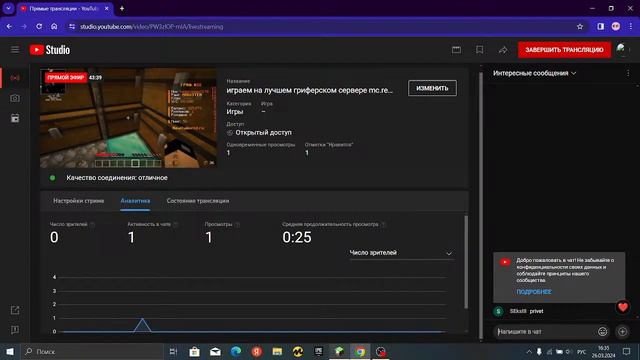Click the bookmark highlight icon in top bar

(x=480, y=50)
